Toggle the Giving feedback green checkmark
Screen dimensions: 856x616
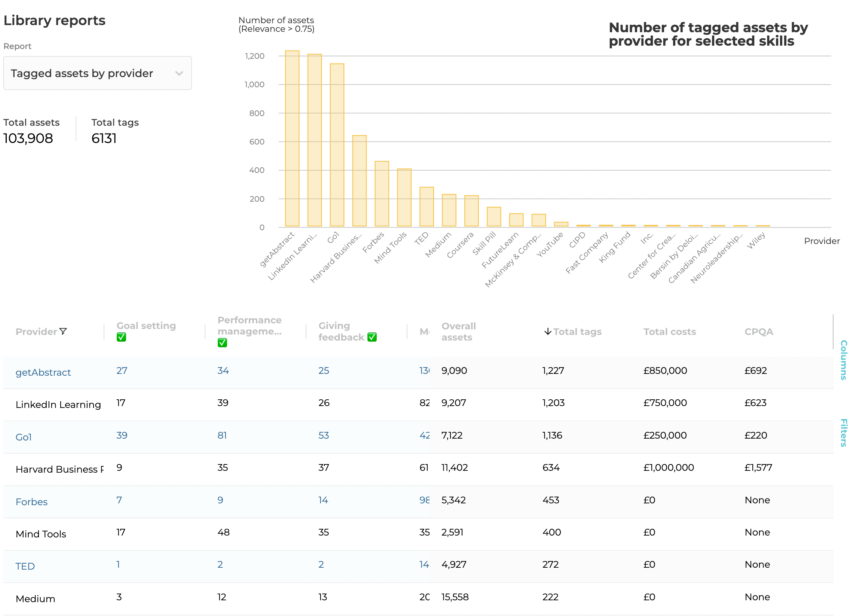(x=372, y=337)
